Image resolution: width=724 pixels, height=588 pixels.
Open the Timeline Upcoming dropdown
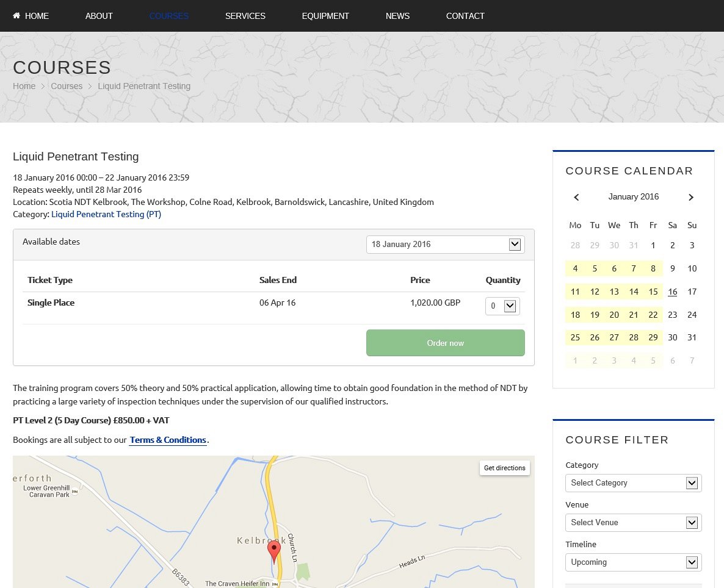click(633, 562)
